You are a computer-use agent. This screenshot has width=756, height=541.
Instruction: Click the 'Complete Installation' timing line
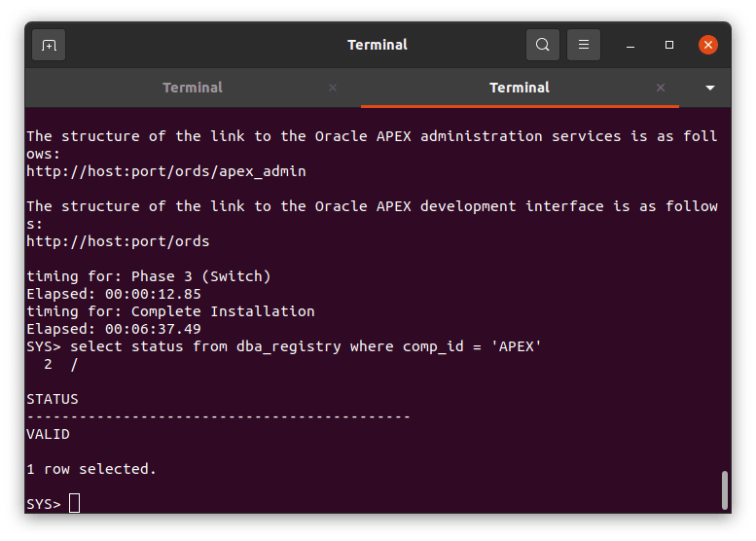(170, 311)
